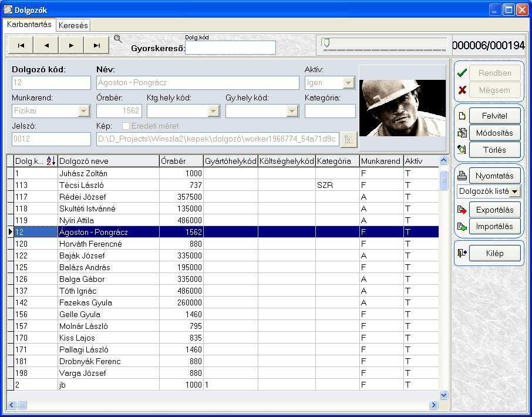Select the Técsi László row
The image size is (532, 417).
point(223,185)
